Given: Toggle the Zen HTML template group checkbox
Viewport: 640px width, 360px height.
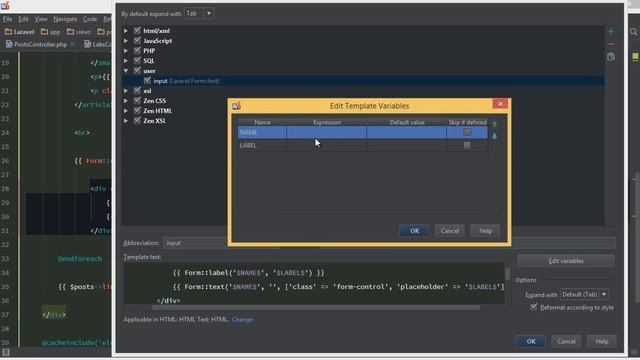Looking at the screenshot, I should coord(137,111).
